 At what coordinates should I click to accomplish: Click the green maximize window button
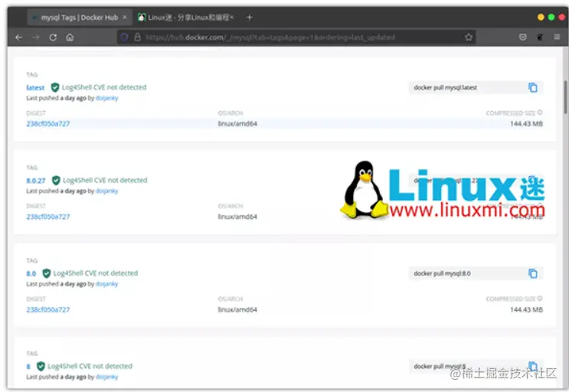(551, 17)
